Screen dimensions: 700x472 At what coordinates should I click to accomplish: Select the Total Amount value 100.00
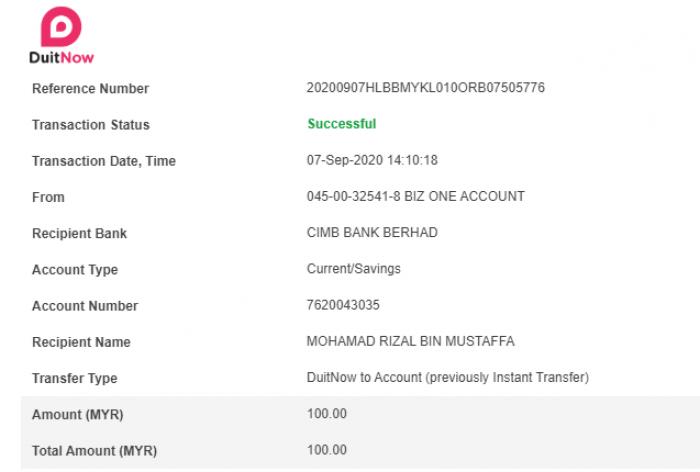pyautogui.click(x=327, y=450)
